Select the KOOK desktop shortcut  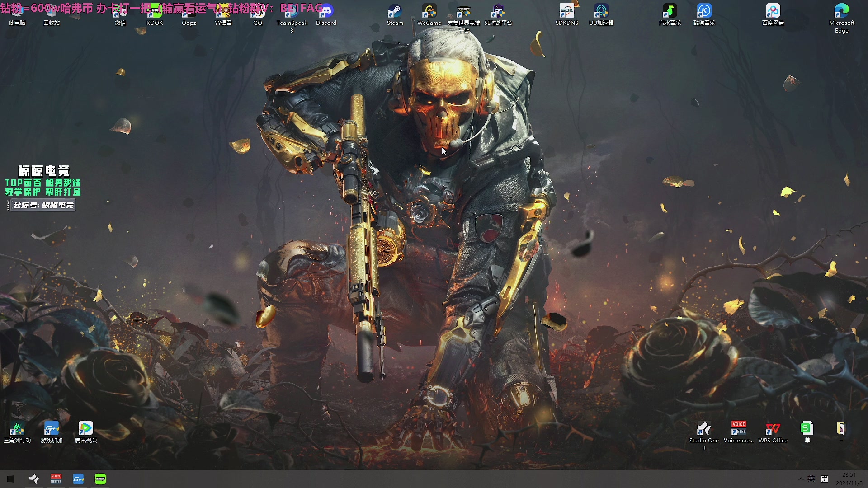(155, 14)
